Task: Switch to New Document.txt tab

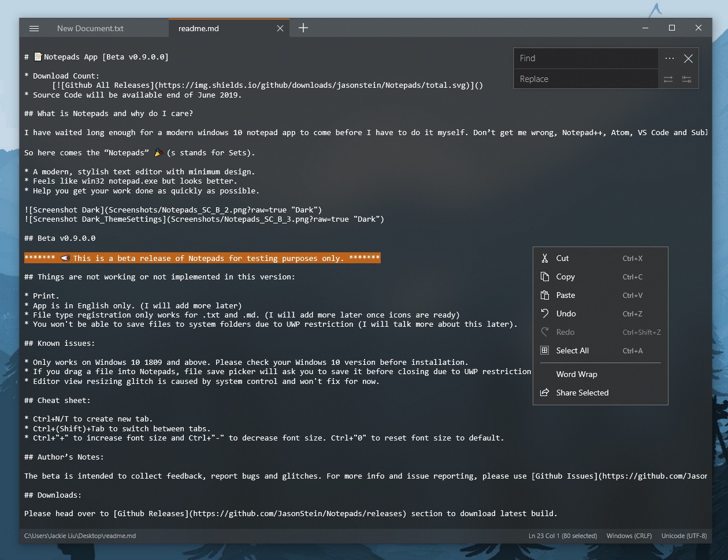Action: [91, 28]
